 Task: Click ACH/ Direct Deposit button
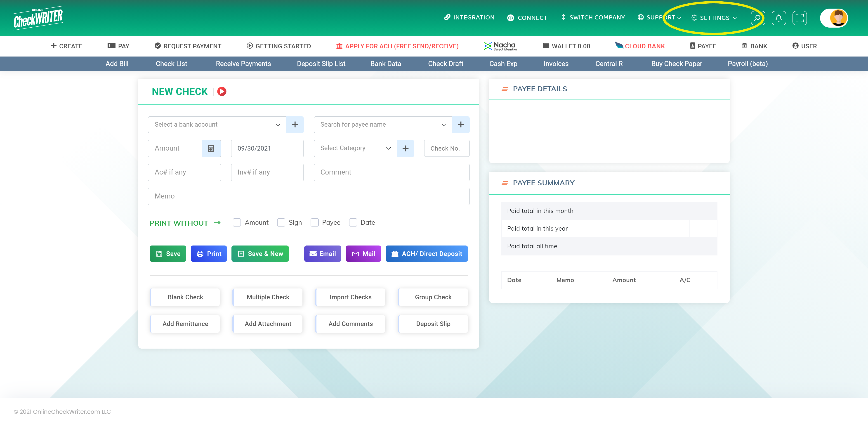point(427,253)
